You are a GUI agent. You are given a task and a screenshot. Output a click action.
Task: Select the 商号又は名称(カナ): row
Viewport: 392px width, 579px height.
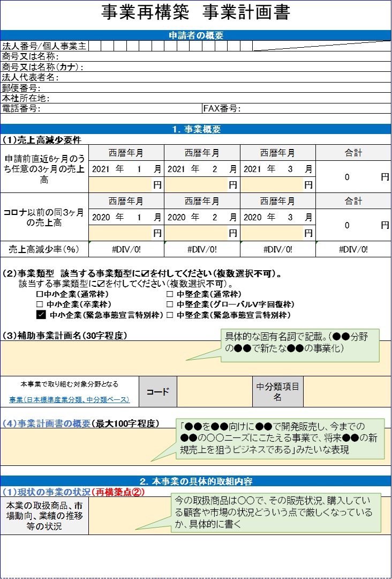(x=196, y=67)
